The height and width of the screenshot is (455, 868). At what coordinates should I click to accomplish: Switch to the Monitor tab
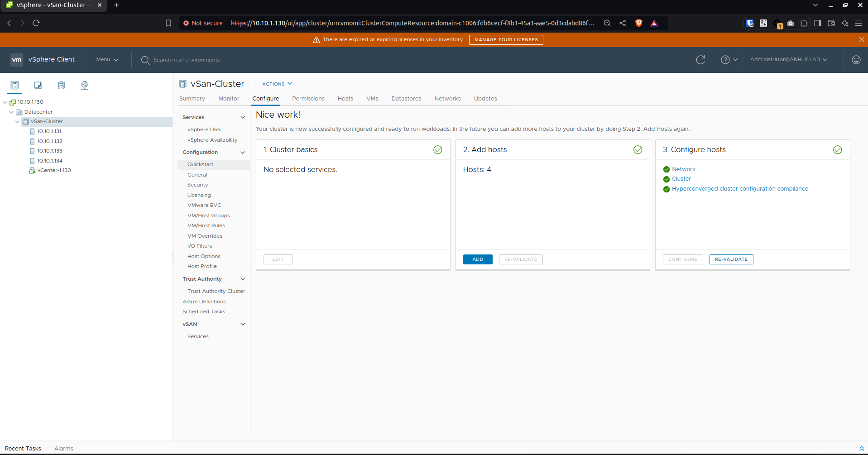(229, 99)
